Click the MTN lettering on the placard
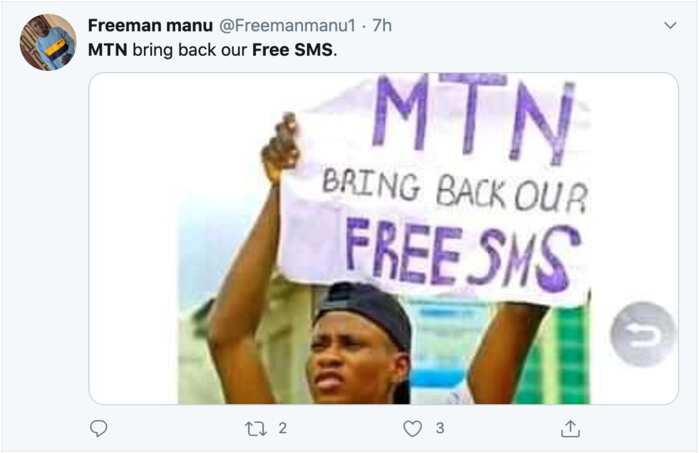 (x=473, y=117)
